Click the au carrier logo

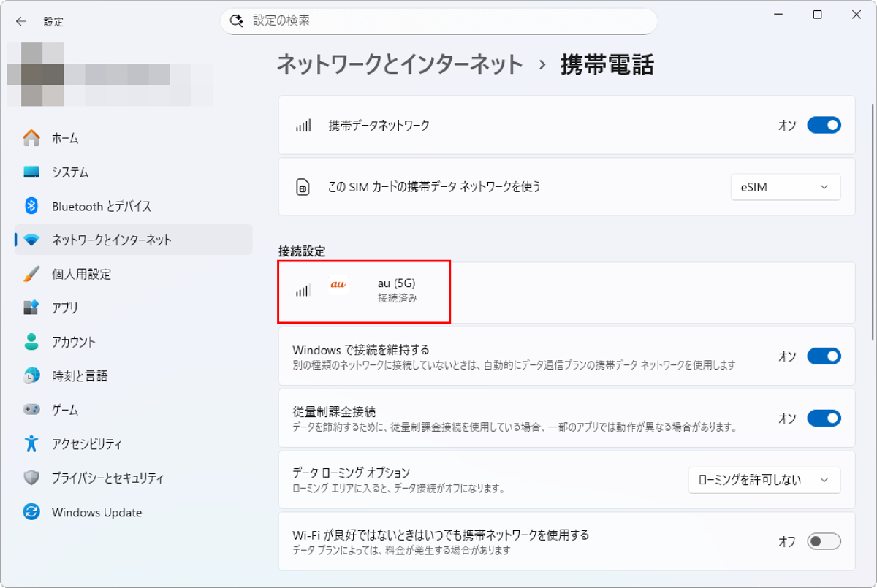click(338, 285)
